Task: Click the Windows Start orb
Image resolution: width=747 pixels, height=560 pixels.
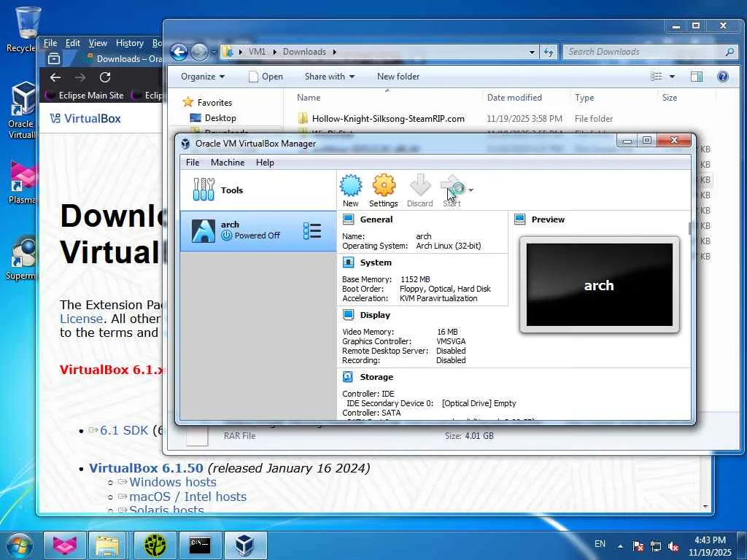Action: pos(18,545)
